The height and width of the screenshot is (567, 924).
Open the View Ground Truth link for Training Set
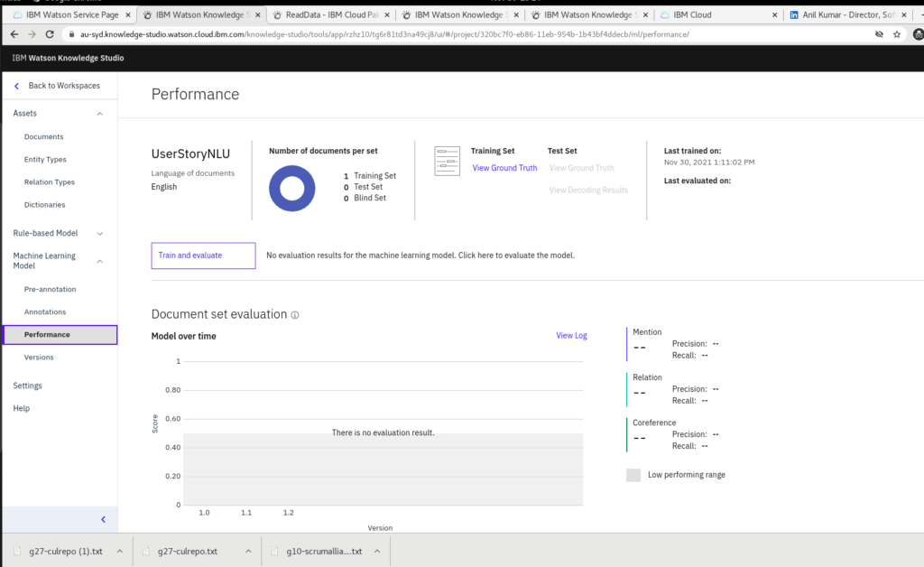[x=504, y=168]
